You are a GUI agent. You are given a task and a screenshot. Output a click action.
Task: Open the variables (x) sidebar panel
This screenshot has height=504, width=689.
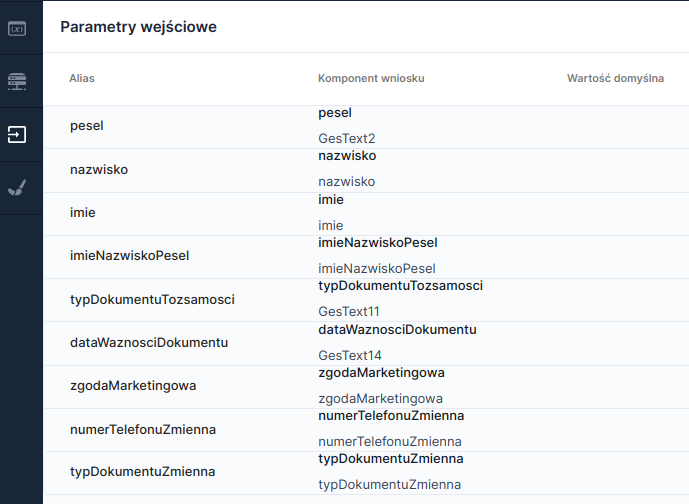(17, 28)
